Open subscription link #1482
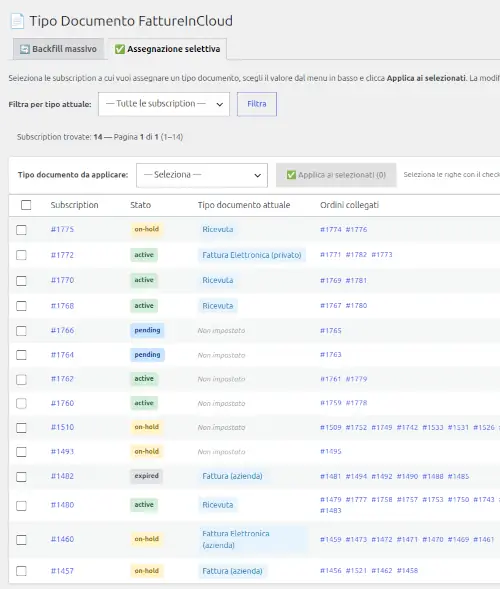The image size is (500, 589). pyautogui.click(x=62, y=476)
